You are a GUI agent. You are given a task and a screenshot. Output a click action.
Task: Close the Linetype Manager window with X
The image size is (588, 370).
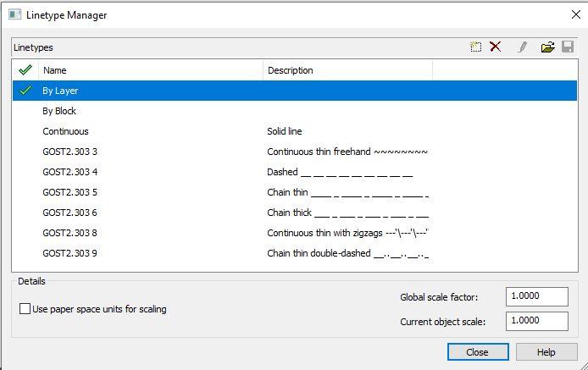(x=575, y=14)
